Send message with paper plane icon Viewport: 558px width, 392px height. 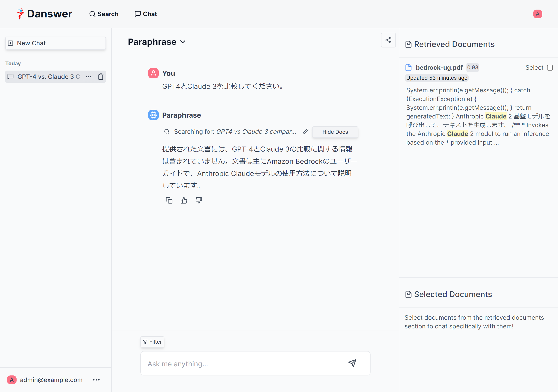click(x=352, y=363)
